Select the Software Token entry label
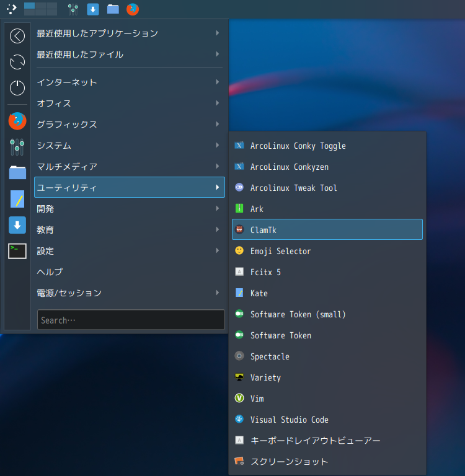 281,335
